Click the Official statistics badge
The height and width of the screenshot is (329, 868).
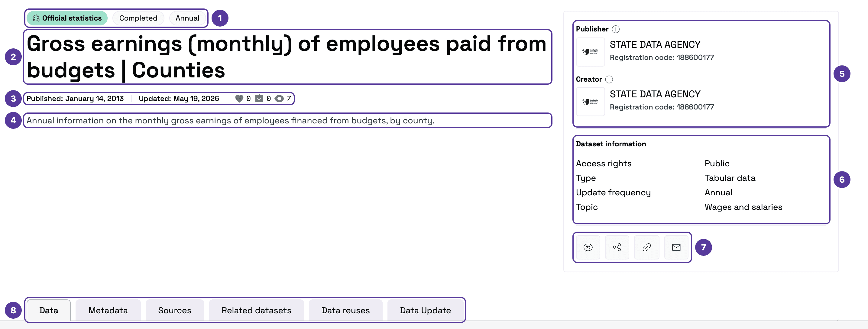[67, 18]
